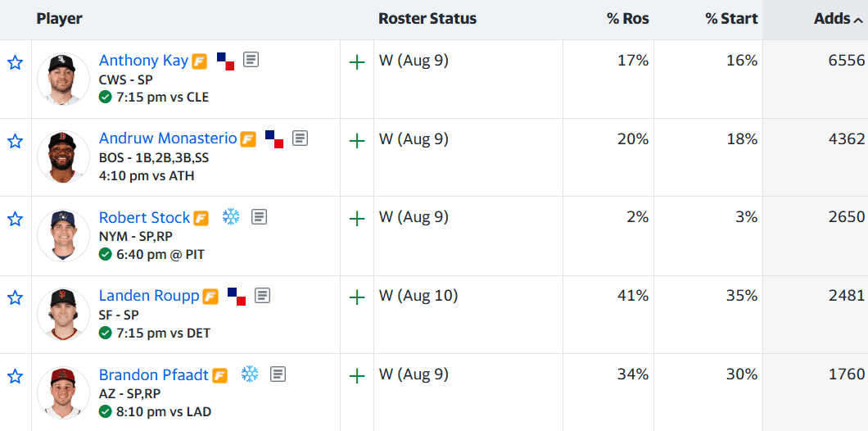Click plus icon to add Landen Roupp
The height and width of the screenshot is (431, 868).
pos(357,298)
